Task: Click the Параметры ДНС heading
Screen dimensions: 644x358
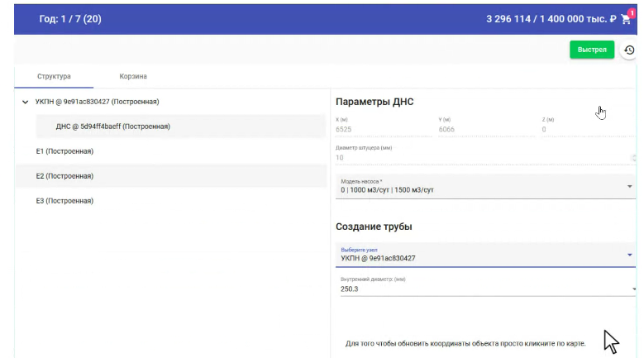Action: click(374, 102)
